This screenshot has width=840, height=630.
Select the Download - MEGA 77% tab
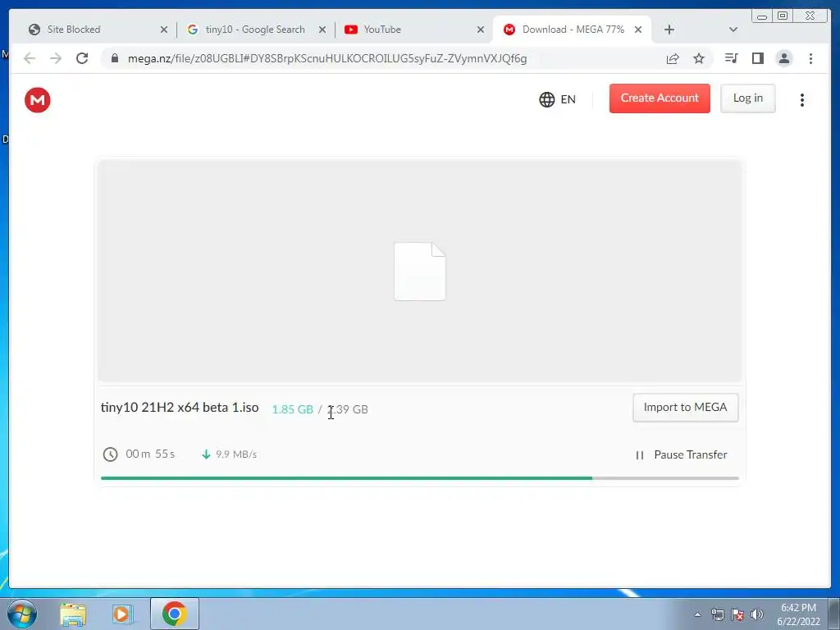click(x=573, y=30)
